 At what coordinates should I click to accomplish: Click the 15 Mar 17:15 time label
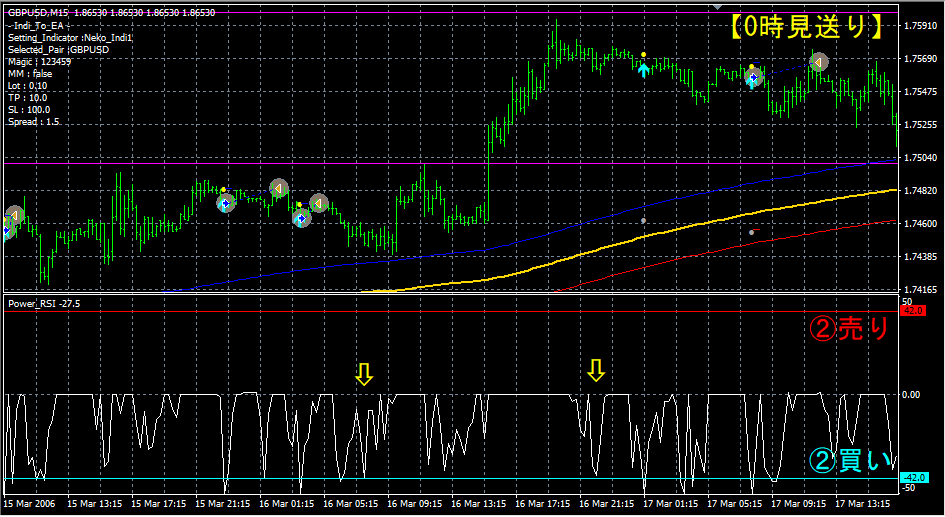pos(159,504)
